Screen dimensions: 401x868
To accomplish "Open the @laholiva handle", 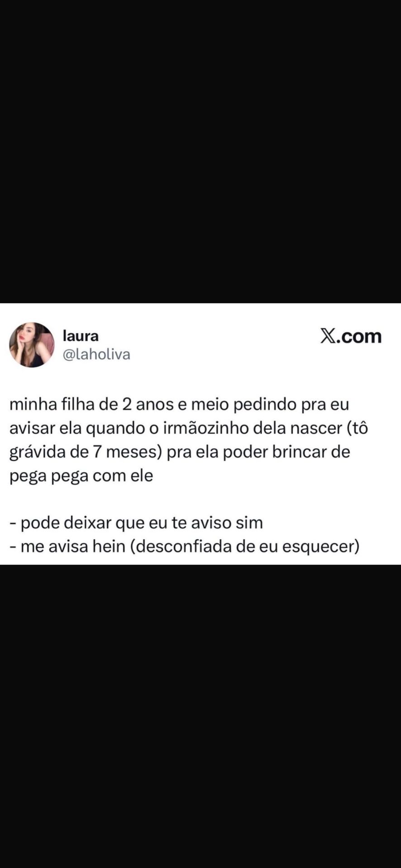I will coord(96,354).
